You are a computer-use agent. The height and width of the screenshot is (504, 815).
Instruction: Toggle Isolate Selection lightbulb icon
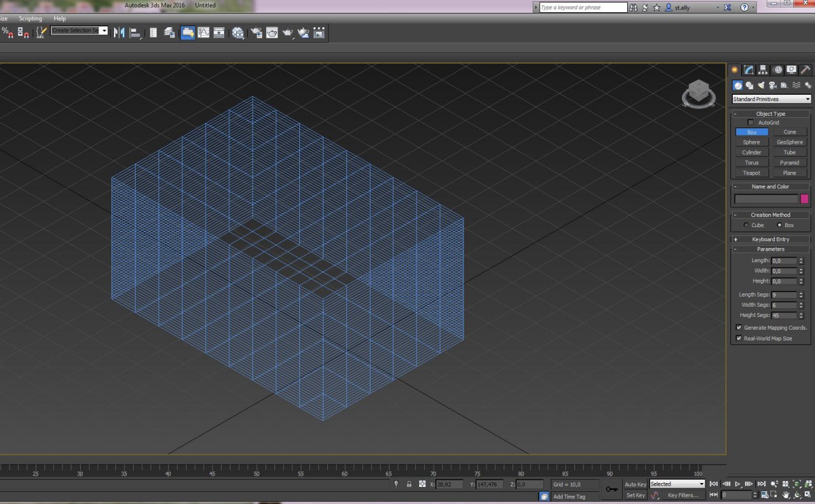click(396, 484)
